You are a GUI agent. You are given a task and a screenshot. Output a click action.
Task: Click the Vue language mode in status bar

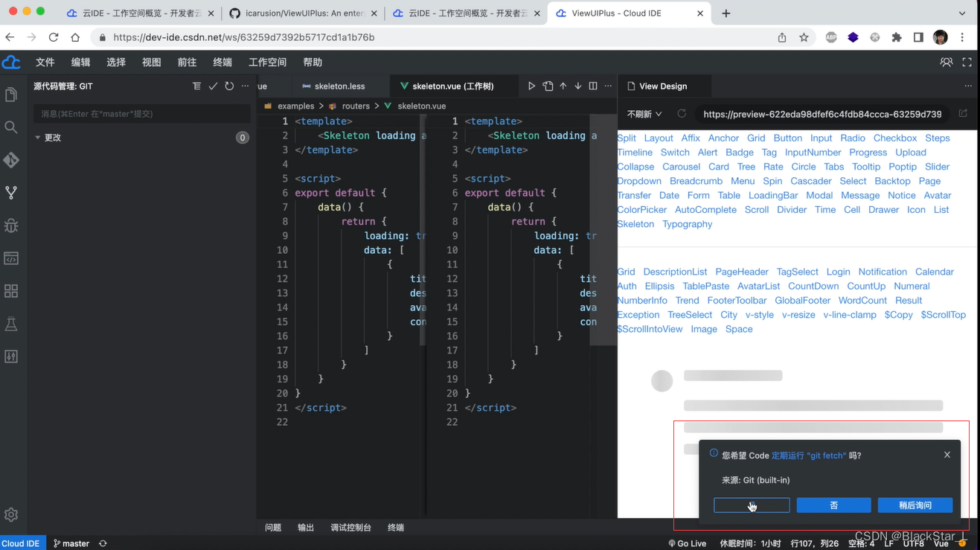tap(941, 543)
